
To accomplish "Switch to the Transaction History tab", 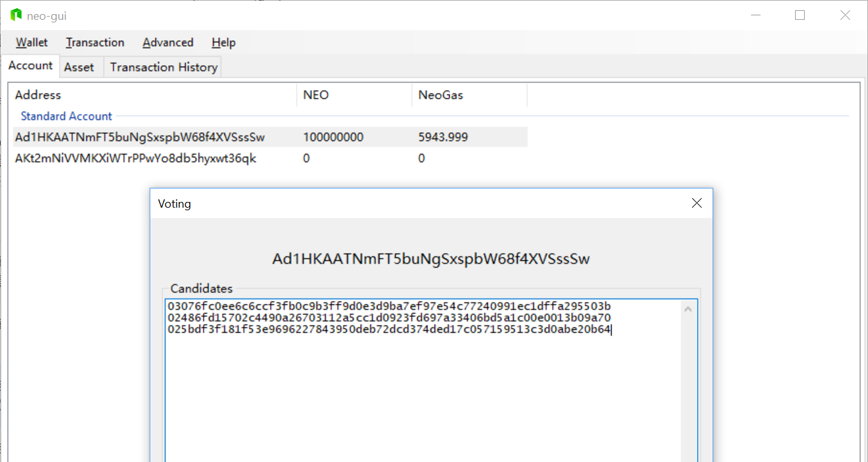I will (164, 67).
